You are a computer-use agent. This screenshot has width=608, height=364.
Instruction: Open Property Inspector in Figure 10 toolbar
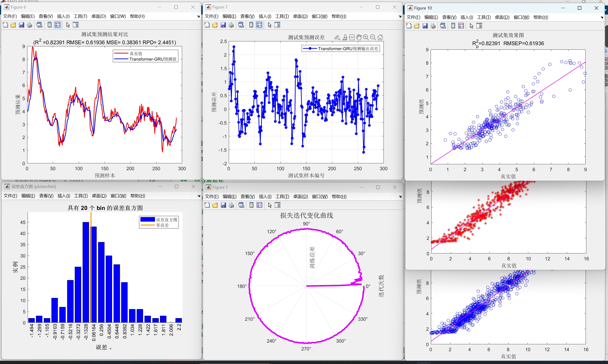[x=479, y=26]
